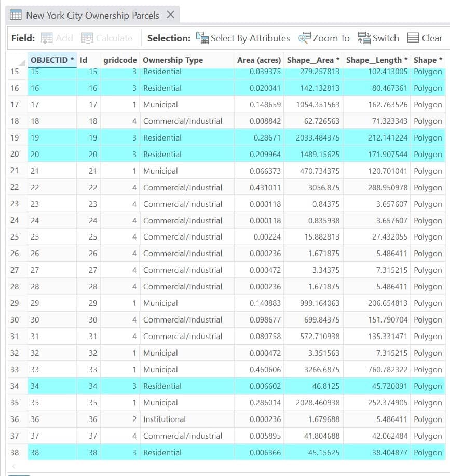Select row 33 using its row header

[x=17, y=370]
